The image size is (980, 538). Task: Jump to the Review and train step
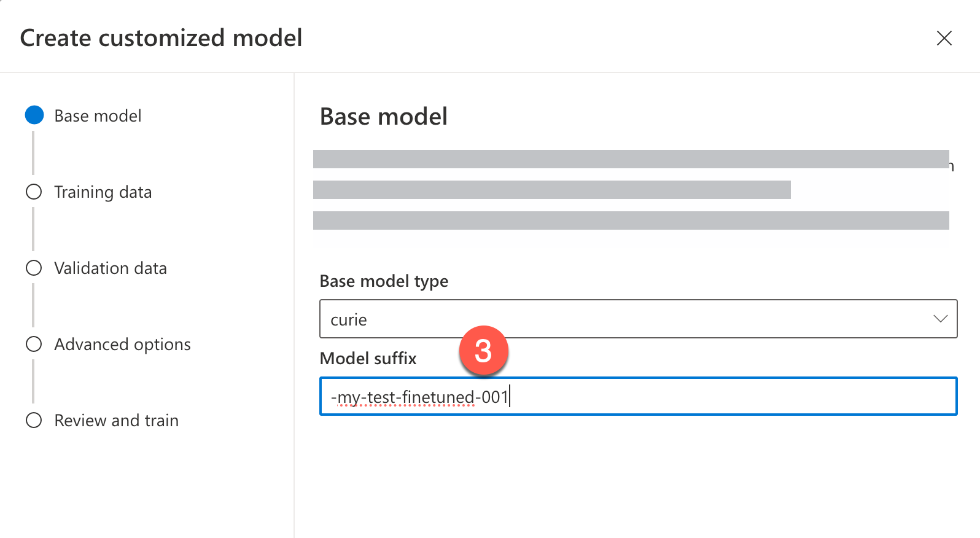(116, 420)
